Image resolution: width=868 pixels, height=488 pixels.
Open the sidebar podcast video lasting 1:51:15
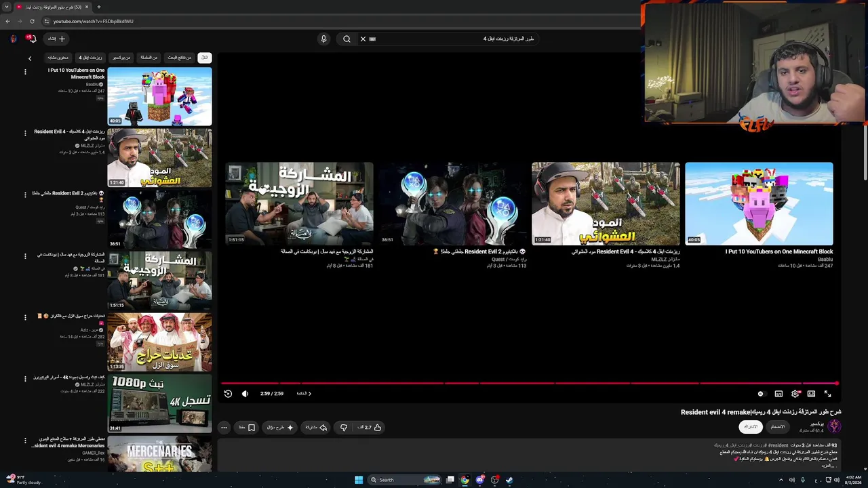159,281
